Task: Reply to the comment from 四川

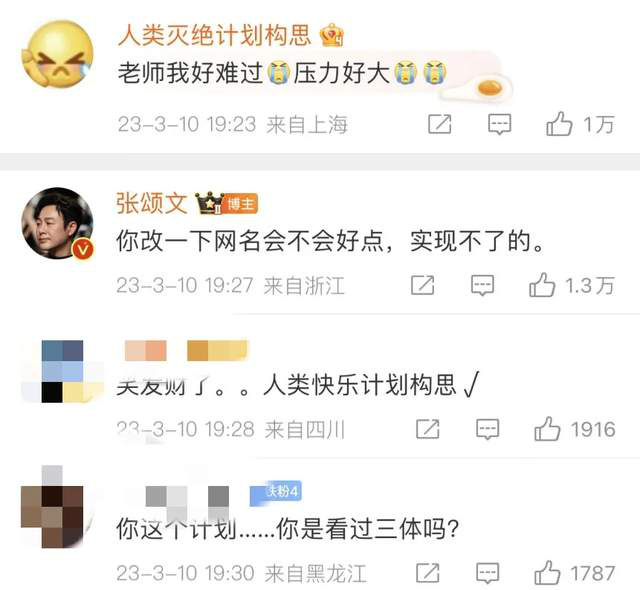Action: coord(487,429)
